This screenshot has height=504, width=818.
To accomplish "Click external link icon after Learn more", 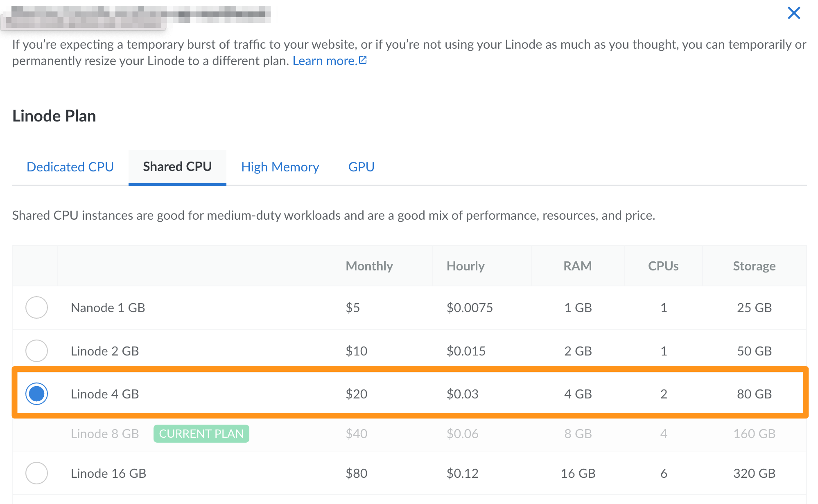I will [x=363, y=61].
